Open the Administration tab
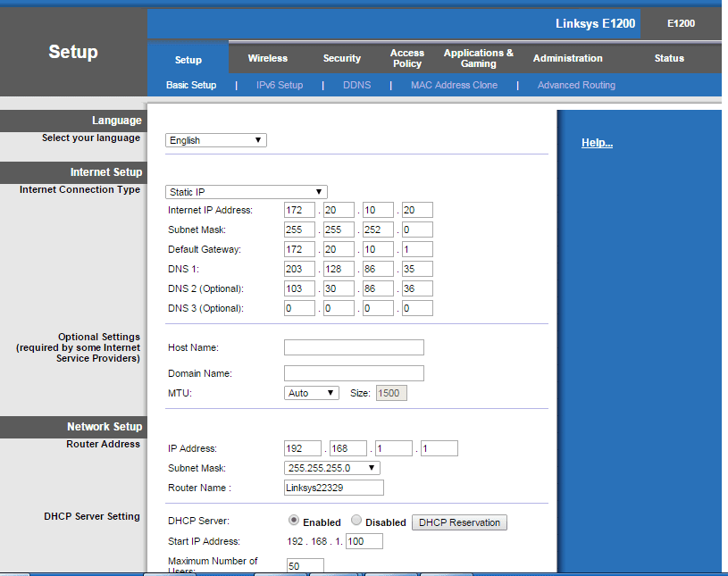The image size is (728, 576). (x=567, y=58)
